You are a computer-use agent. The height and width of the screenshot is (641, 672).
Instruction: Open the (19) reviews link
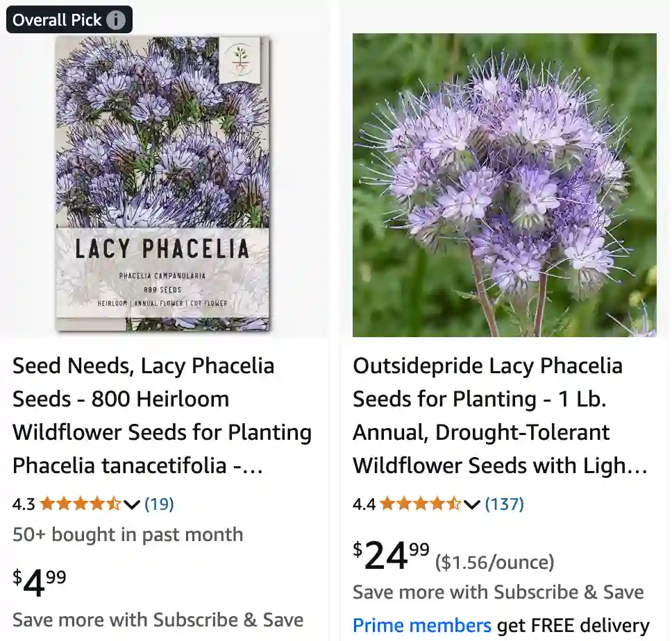click(159, 504)
